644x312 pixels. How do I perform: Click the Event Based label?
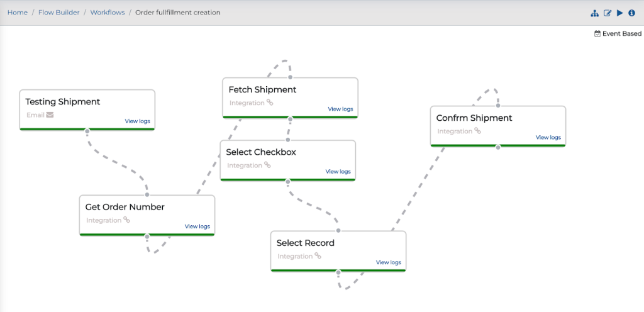622,34
